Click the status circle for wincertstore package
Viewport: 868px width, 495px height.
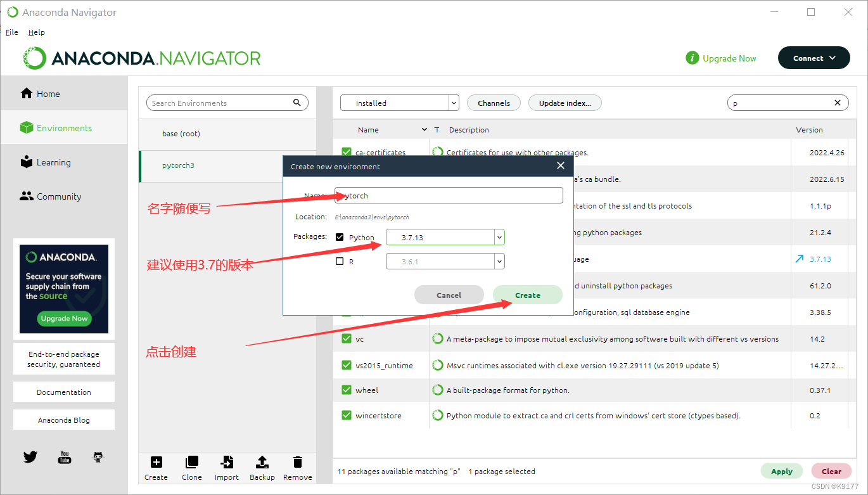437,416
